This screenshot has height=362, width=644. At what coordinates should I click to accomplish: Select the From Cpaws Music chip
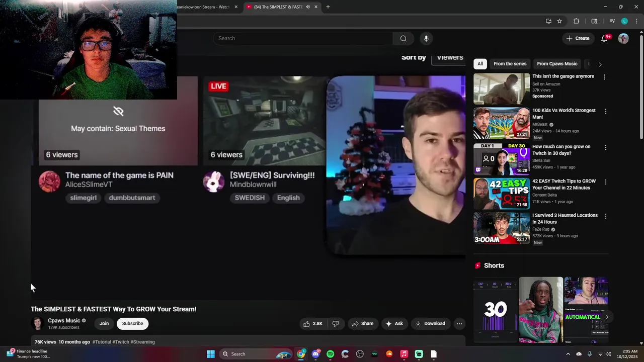[x=557, y=64]
